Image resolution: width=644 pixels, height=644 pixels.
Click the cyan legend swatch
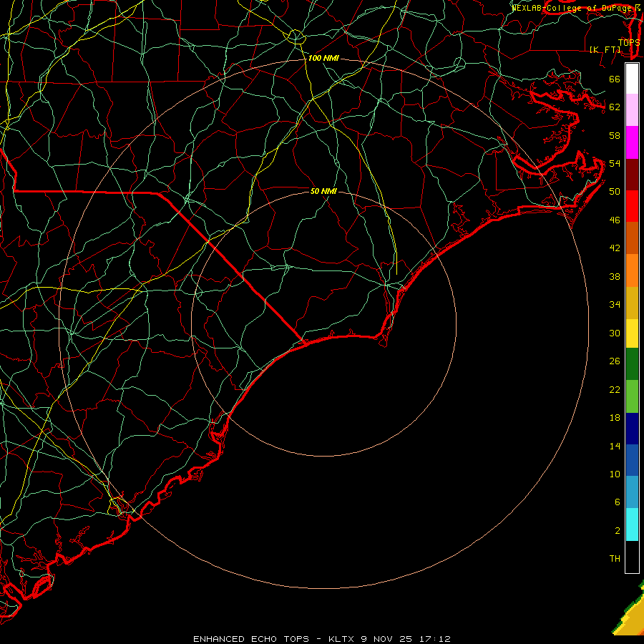632,525
